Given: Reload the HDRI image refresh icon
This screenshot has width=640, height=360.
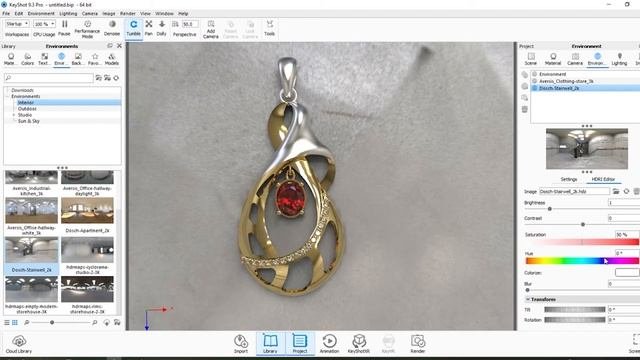Looking at the screenshot, I should [626, 191].
